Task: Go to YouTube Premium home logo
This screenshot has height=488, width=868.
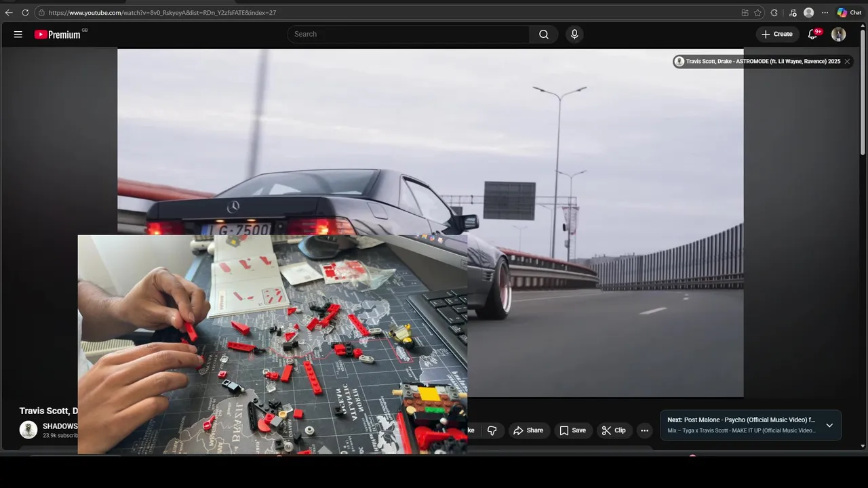Action: point(59,34)
